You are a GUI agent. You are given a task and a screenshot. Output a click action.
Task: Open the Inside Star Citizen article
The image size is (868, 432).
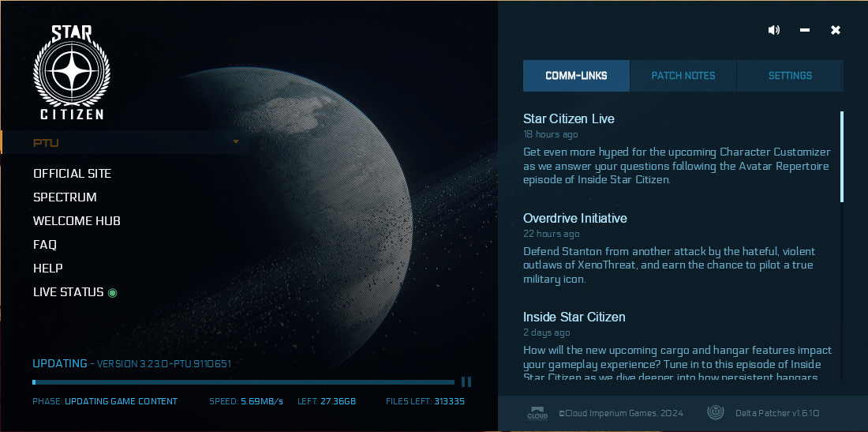pyautogui.click(x=574, y=317)
